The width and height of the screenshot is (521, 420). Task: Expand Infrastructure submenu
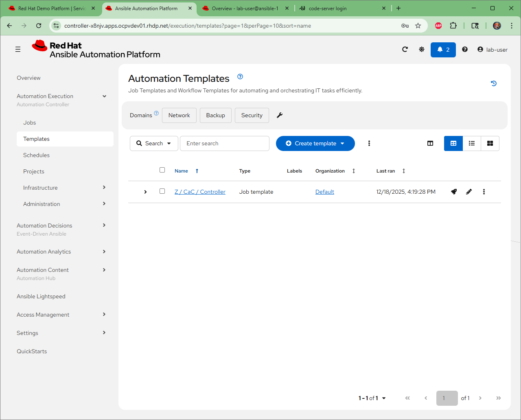[104, 187]
